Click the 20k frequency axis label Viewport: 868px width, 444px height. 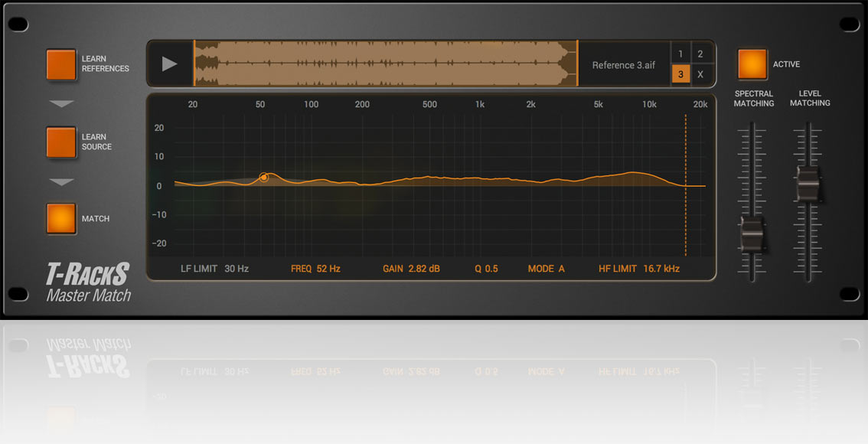click(700, 104)
